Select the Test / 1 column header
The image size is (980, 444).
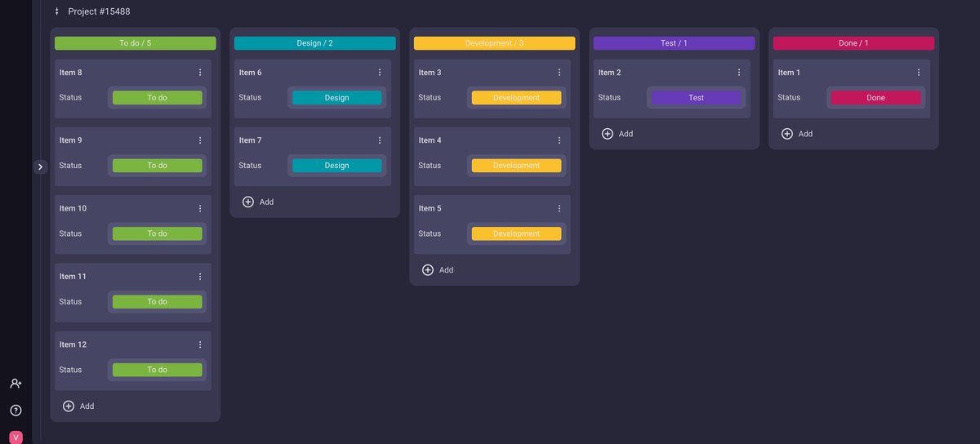674,43
